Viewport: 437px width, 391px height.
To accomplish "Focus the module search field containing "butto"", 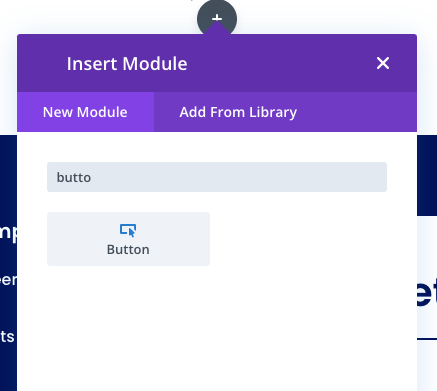I will click(x=217, y=177).
